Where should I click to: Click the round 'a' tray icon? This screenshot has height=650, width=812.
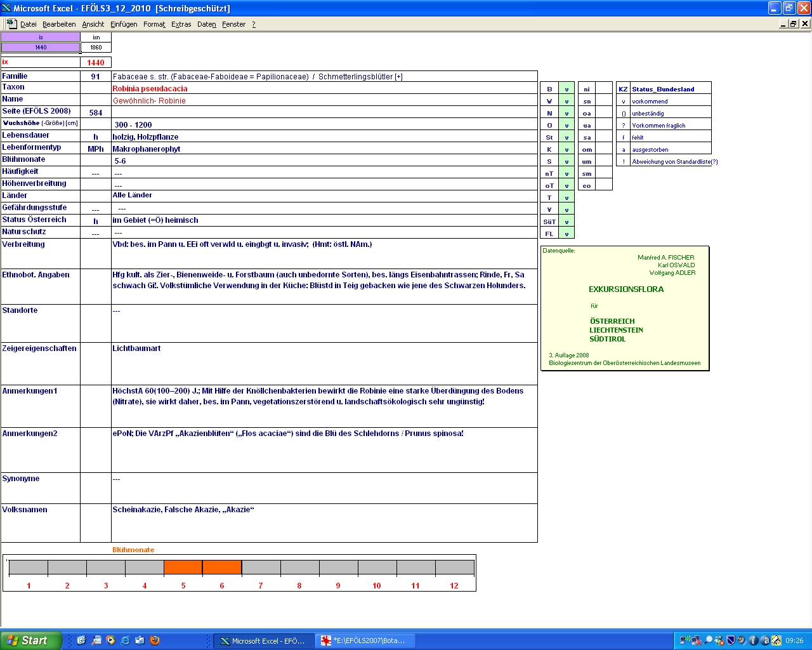pyautogui.click(x=764, y=640)
